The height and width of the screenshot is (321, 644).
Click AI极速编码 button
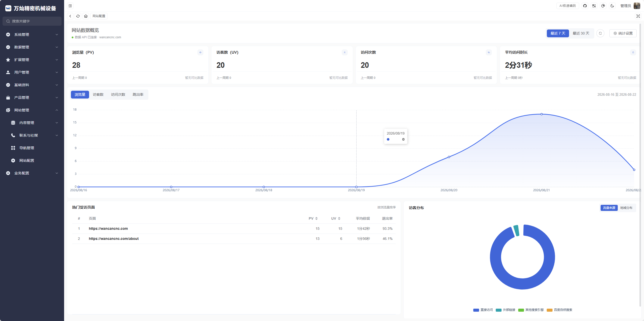coord(567,6)
